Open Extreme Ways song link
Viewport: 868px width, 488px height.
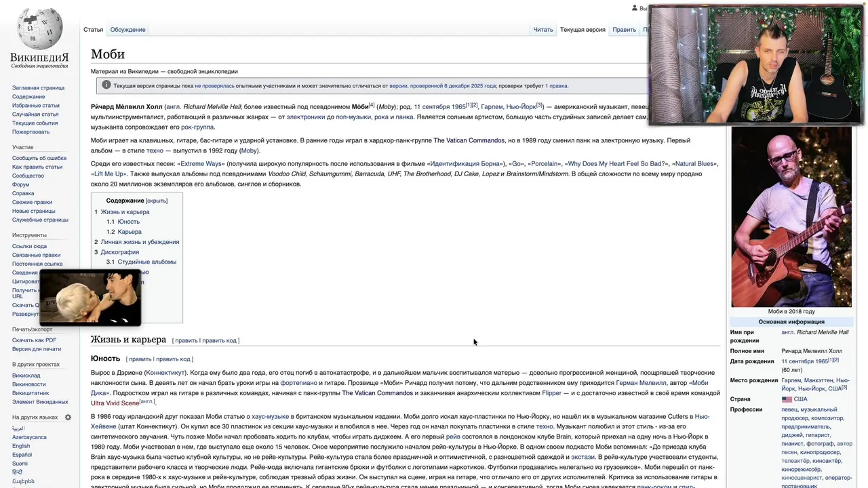201,164
